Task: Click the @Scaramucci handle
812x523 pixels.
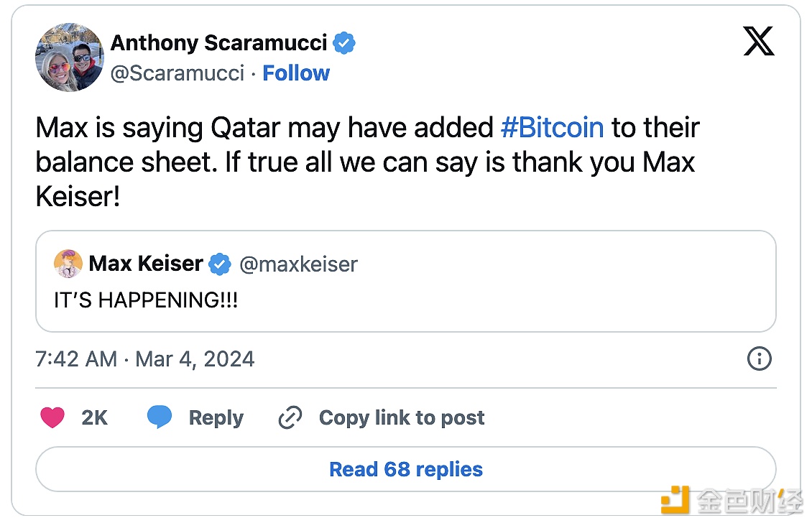Action: click(177, 73)
